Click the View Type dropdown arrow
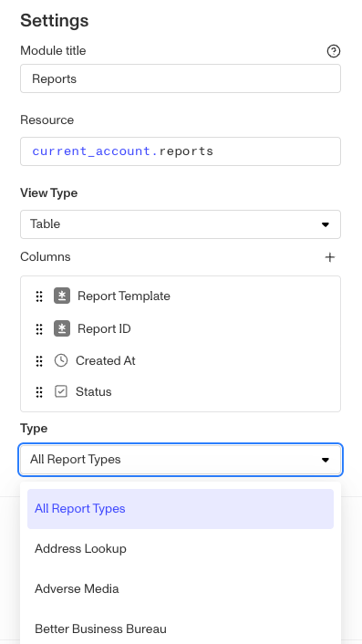This screenshot has width=362, height=644. click(x=326, y=224)
